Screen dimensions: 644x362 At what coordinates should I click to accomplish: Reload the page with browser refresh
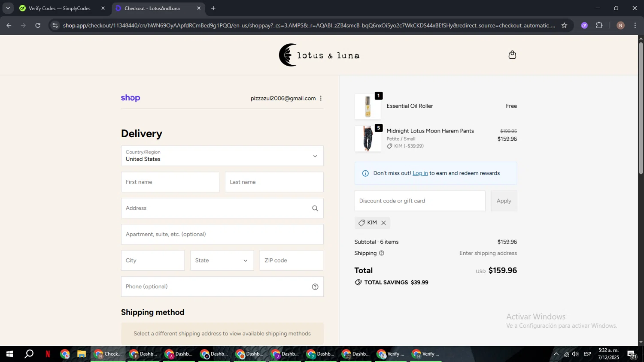tap(38, 25)
